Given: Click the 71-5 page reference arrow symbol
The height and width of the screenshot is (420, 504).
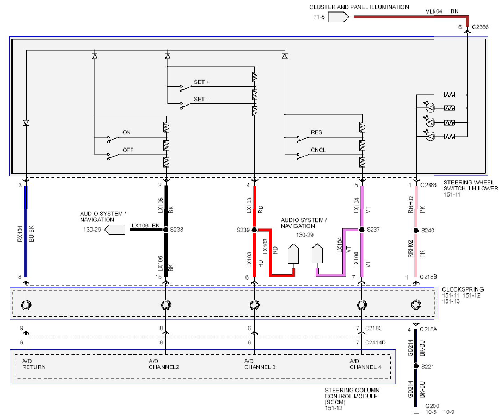Looking at the screenshot, I should click(339, 17).
